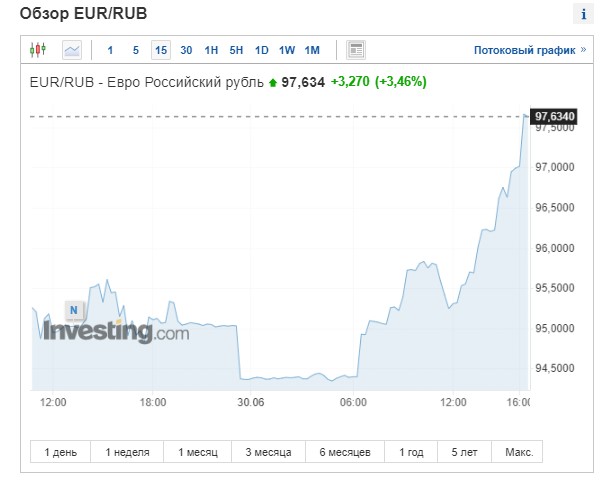
Task: Choose the 1W interval
Action: (287, 50)
